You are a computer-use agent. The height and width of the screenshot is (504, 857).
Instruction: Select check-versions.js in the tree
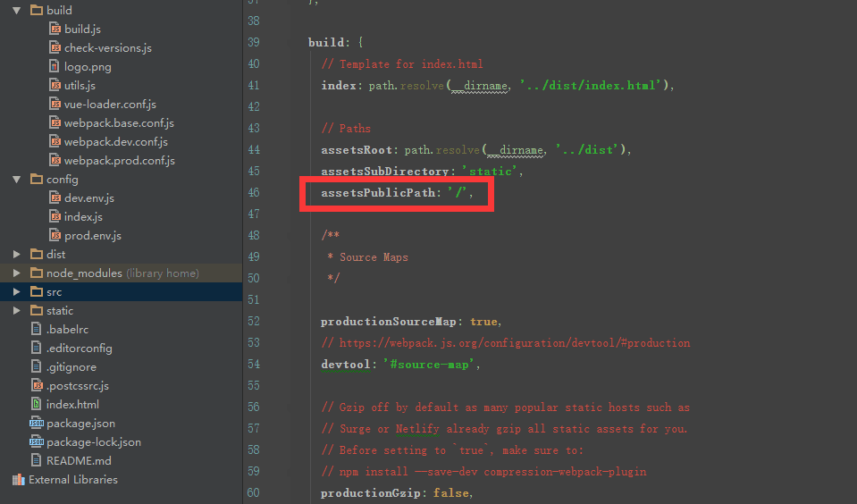click(108, 48)
